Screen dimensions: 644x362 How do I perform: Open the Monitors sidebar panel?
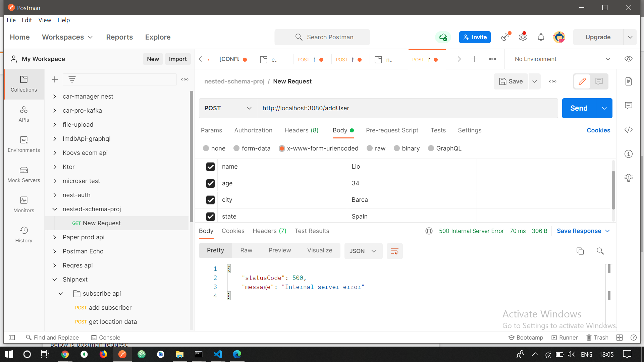pos(23,205)
